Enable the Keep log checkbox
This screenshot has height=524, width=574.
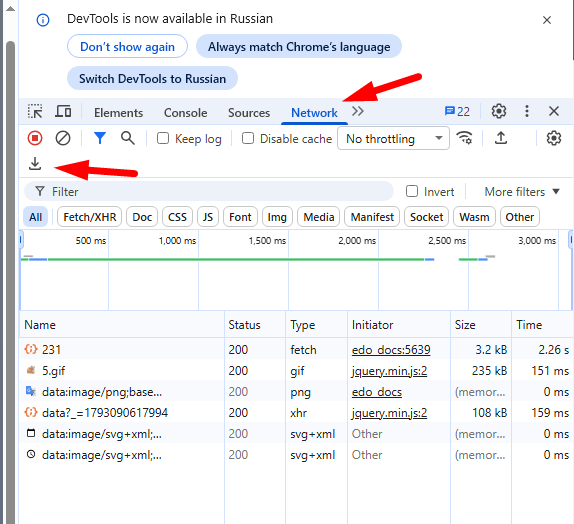[163, 138]
